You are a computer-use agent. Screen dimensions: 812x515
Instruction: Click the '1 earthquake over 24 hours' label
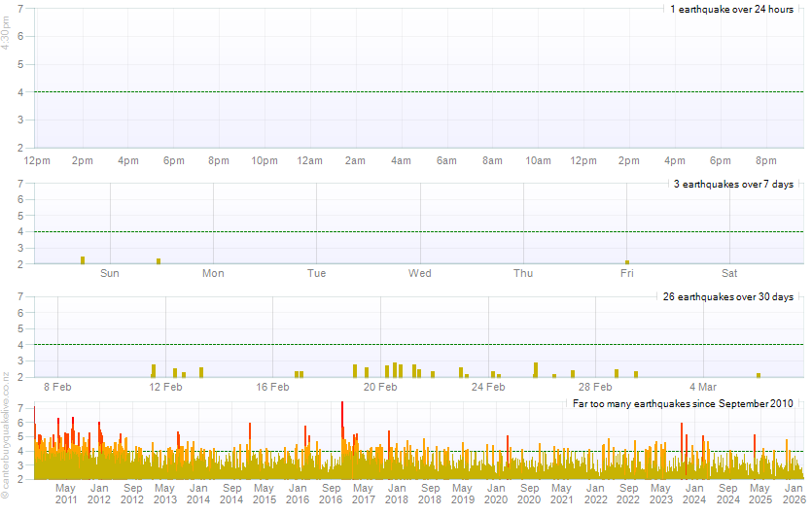click(x=731, y=9)
